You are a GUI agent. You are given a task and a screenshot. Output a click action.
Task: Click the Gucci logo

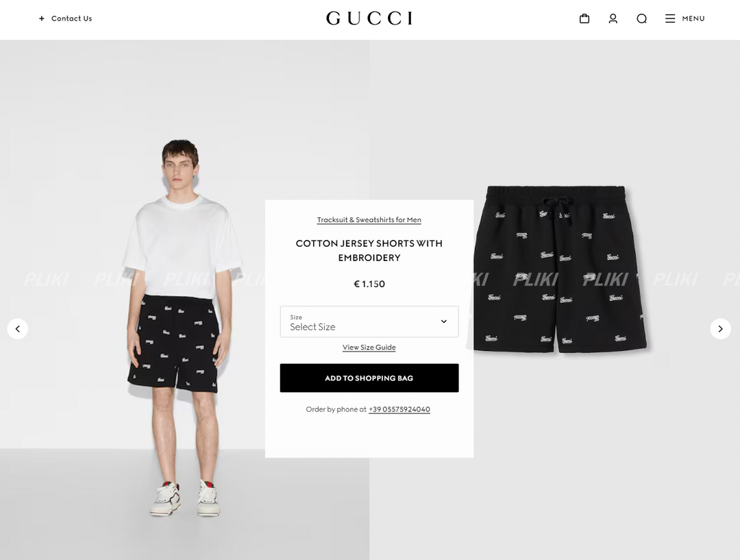click(x=369, y=19)
